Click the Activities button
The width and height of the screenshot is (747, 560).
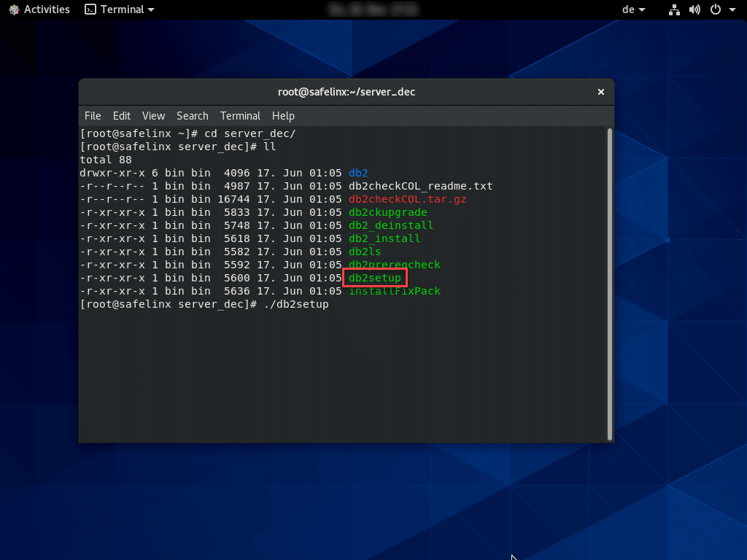47,9
